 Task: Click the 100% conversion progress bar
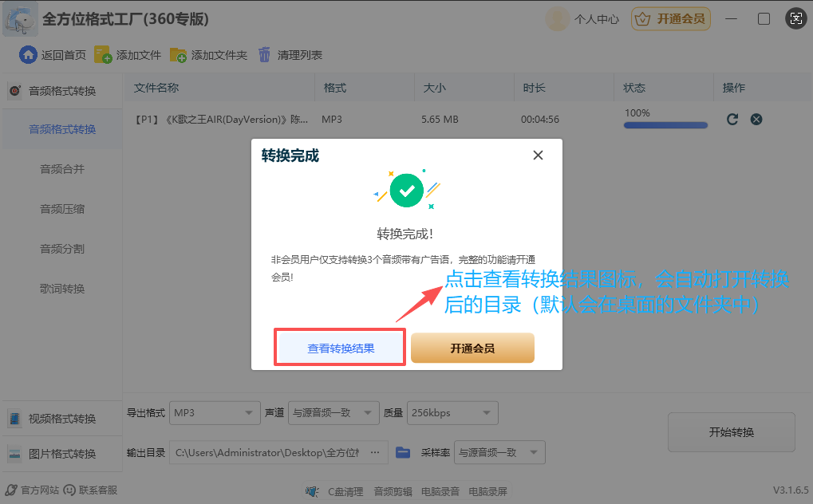pyautogui.click(x=665, y=125)
